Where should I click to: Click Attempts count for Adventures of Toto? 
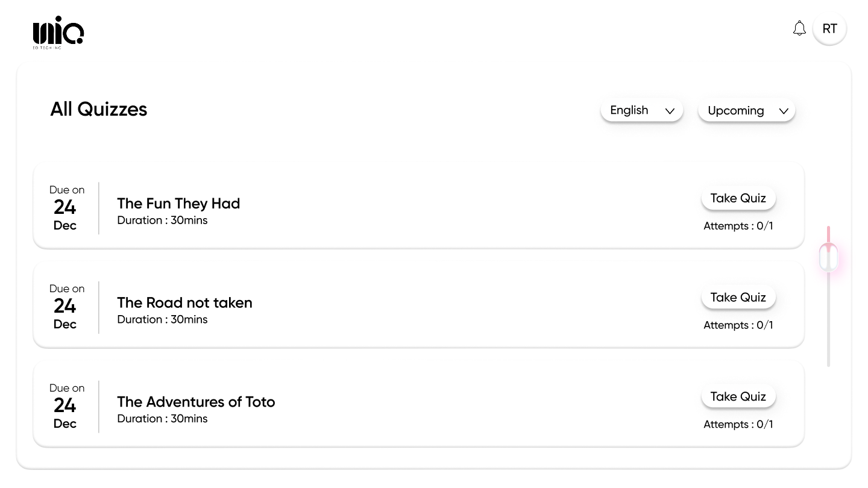pyautogui.click(x=738, y=425)
